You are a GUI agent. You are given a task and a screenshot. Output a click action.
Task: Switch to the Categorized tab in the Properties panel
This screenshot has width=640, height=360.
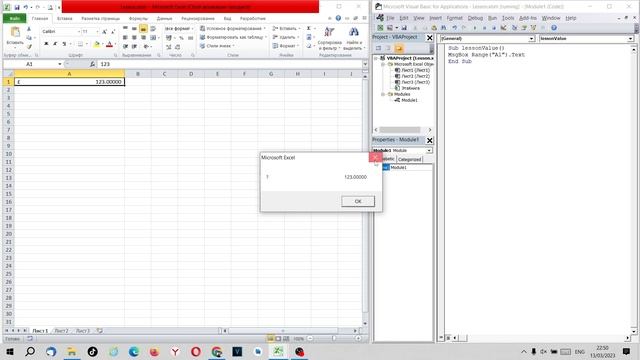[x=409, y=160]
